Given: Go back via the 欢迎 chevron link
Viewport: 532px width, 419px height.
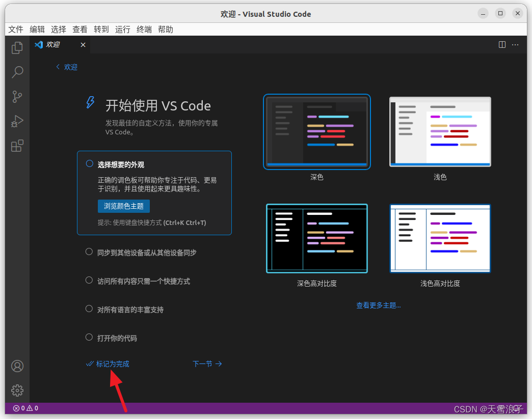Looking at the screenshot, I should pos(67,67).
